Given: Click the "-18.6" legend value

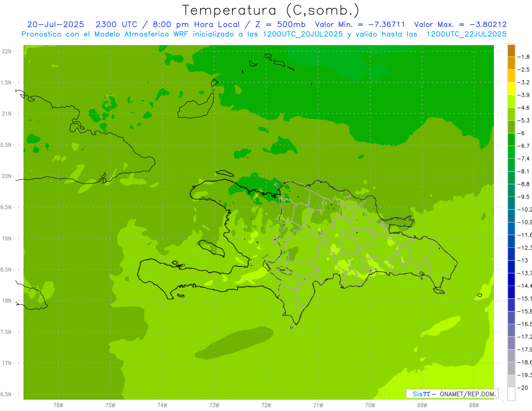Looking at the screenshot, I should point(524,362).
